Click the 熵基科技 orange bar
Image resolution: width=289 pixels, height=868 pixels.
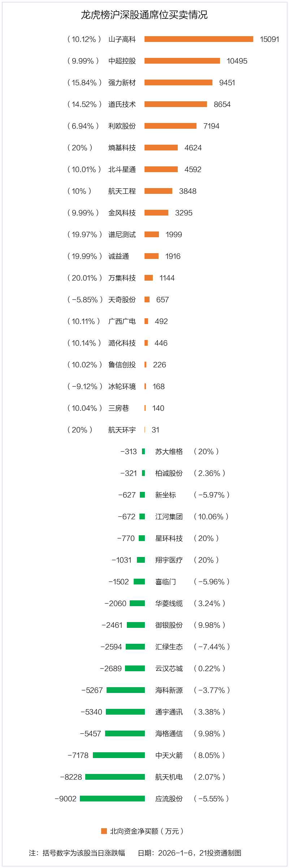pyautogui.click(x=161, y=148)
